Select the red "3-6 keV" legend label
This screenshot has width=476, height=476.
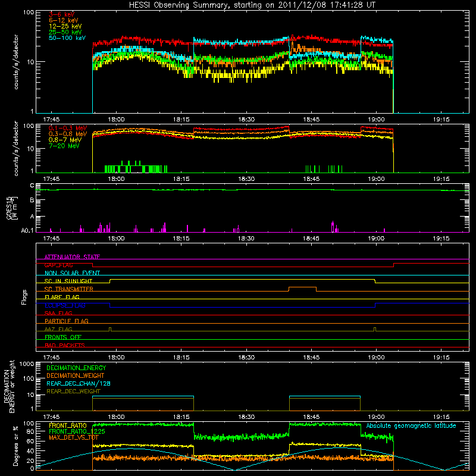(61, 14)
